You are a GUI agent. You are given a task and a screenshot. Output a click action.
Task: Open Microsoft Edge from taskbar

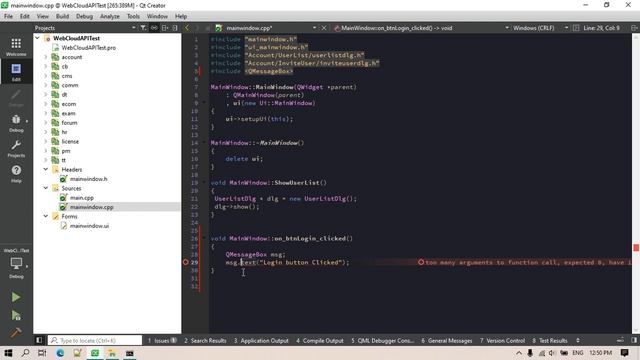coord(60,353)
